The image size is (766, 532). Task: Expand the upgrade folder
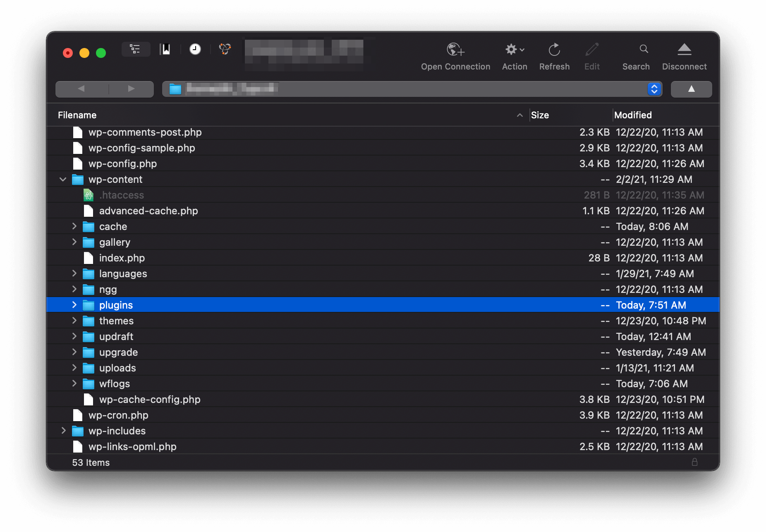(x=74, y=352)
